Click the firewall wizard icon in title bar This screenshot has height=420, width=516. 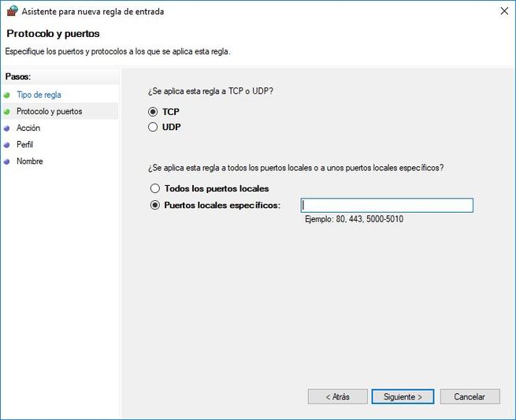coord(10,13)
